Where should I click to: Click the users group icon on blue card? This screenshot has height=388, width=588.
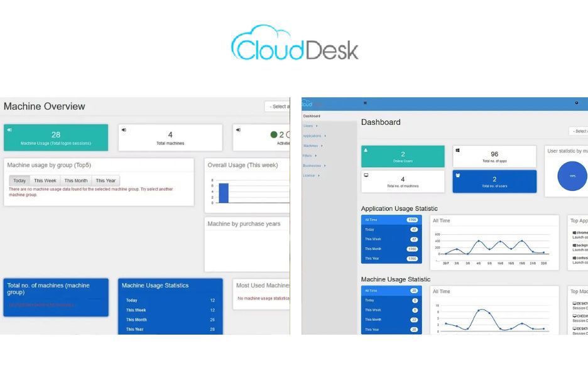pos(457,176)
